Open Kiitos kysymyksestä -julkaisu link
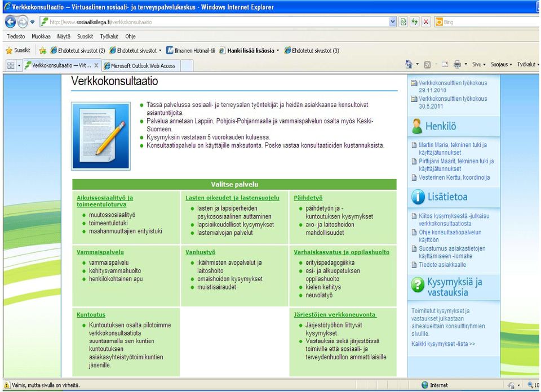Viewport: 541px width, 392px height. coord(454,220)
